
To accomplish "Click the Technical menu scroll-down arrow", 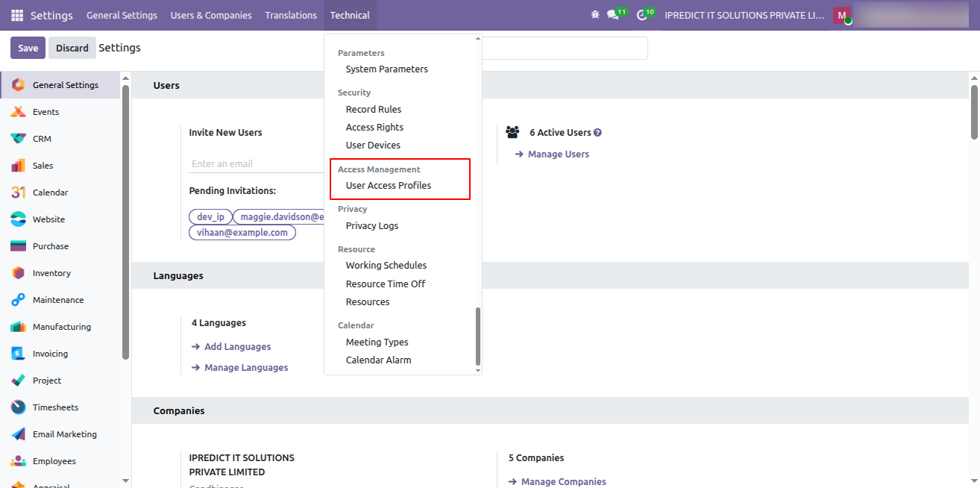I will pyautogui.click(x=478, y=369).
